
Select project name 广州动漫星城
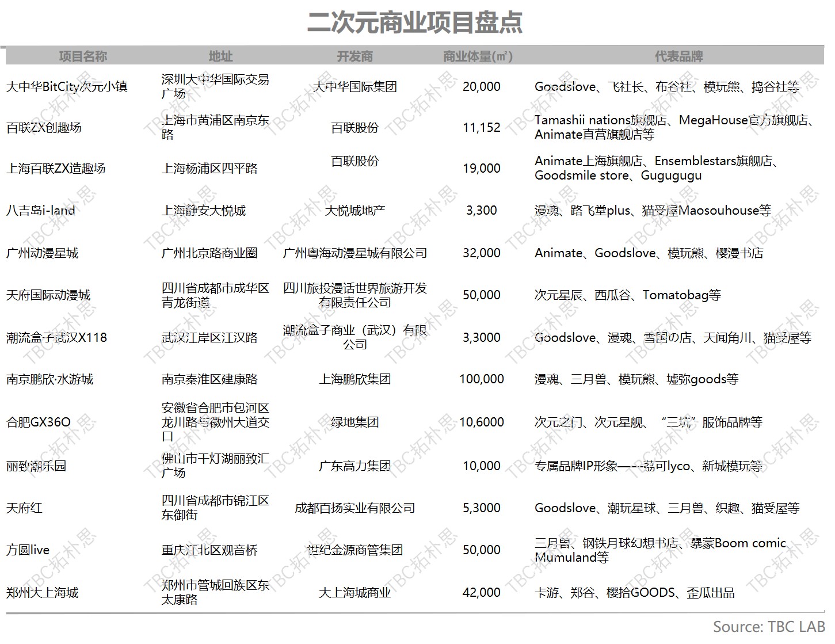click(42, 253)
